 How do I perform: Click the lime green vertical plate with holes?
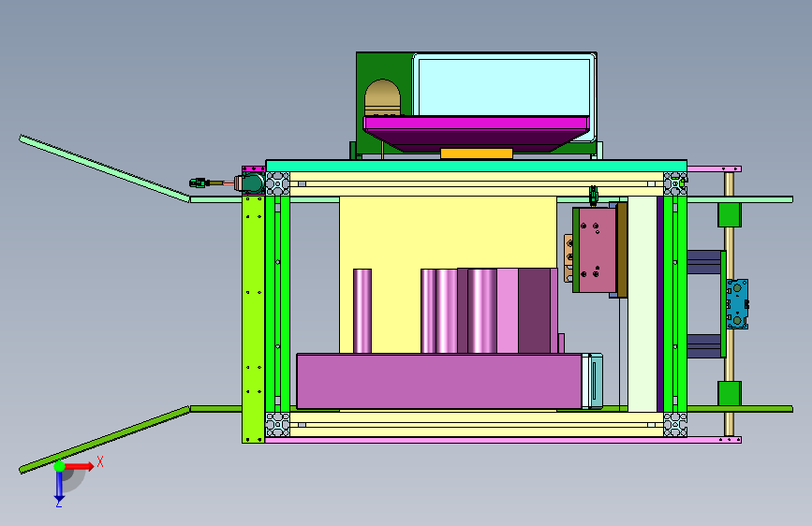[253, 318]
